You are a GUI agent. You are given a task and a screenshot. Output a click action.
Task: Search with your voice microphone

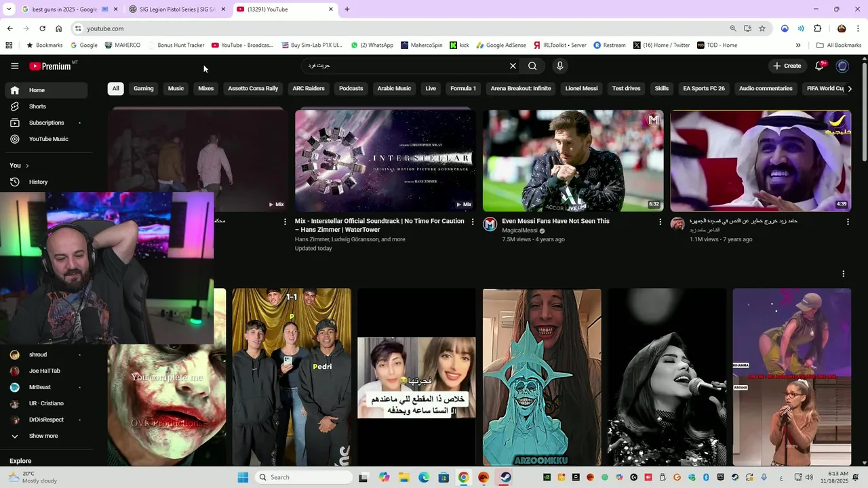tap(559, 66)
